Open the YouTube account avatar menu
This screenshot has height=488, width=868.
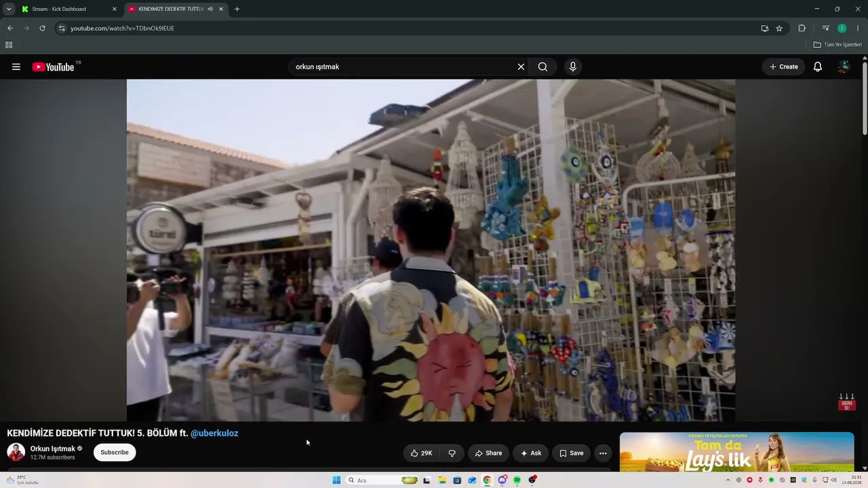[x=844, y=66]
